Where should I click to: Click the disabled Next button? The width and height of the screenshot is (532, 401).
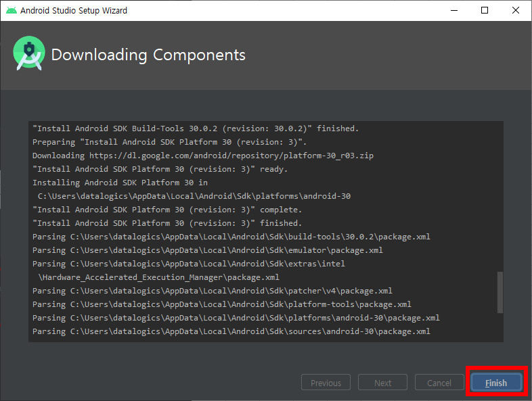pyautogui.click(x=382, y=382)
